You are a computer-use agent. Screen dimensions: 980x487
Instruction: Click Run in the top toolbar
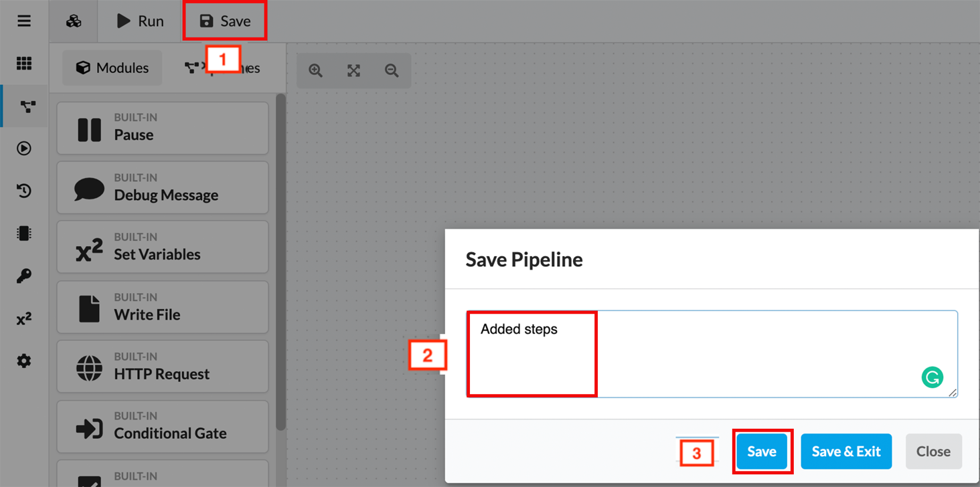pos(141,21)
